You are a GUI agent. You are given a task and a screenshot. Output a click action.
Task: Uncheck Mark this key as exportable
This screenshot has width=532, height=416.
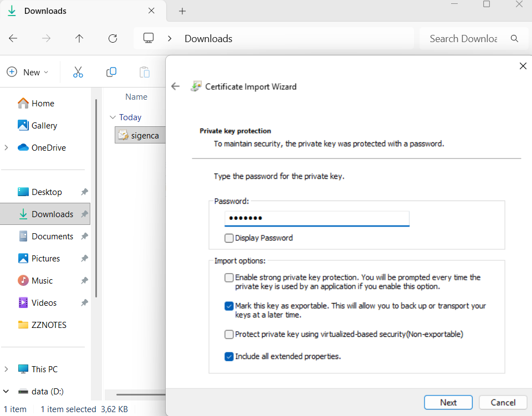pos(229,306)
